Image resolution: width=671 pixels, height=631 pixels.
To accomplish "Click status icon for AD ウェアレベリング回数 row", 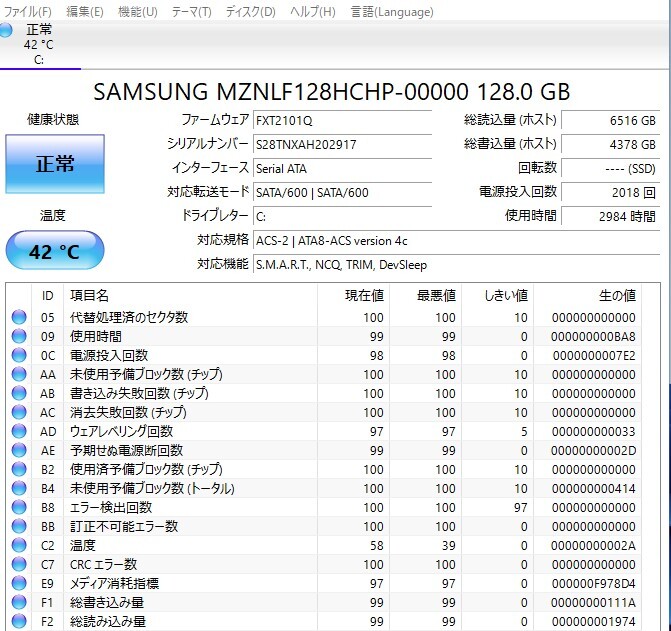I will 19,432.
